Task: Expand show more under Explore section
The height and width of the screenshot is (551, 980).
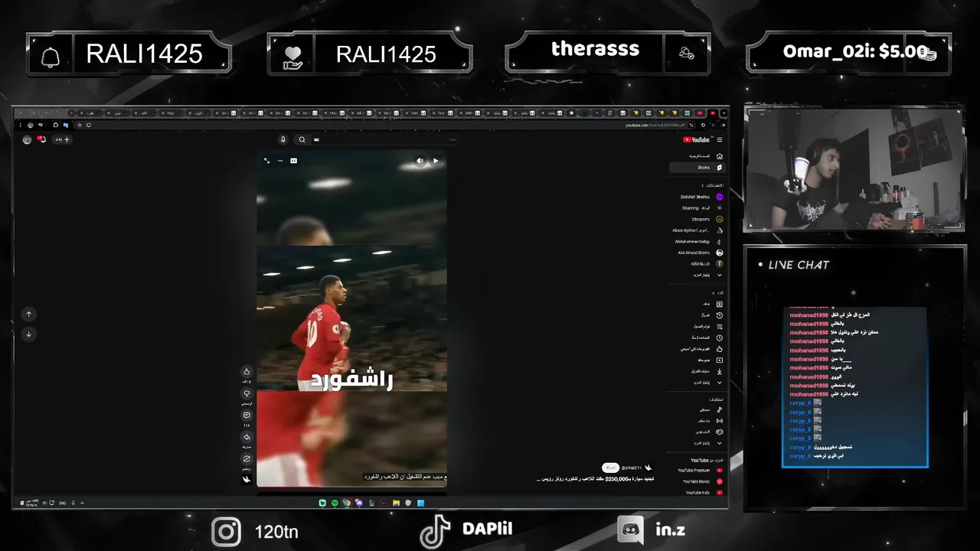Action: 697,443
